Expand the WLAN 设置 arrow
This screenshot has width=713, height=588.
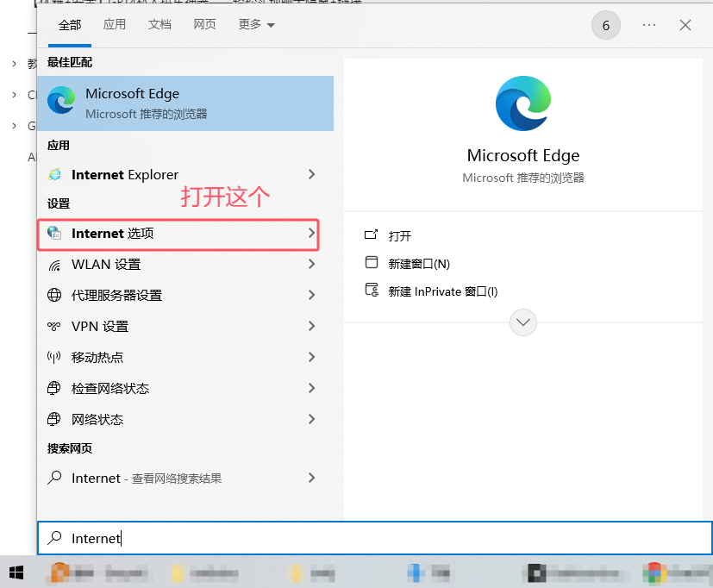click(311, 264)
